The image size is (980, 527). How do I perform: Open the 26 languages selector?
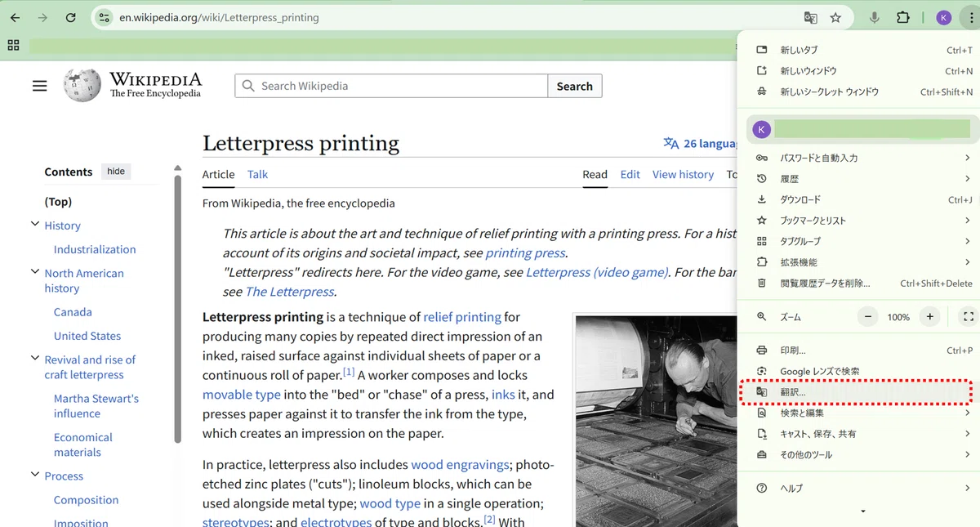(x=700, y=143)
